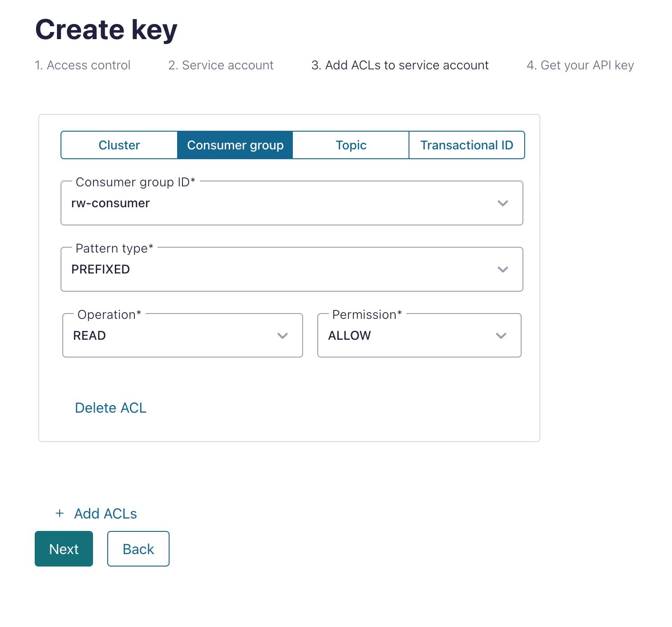The height and width of the screenshot is (627, 672).
Task: Expand the PREFIXED pattern type selector
Action: tap(292, 269)
